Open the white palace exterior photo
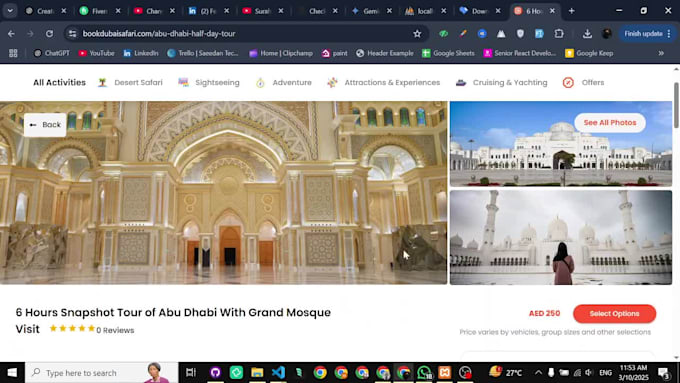Screen dimensions: 680x383 coord(561,144)
